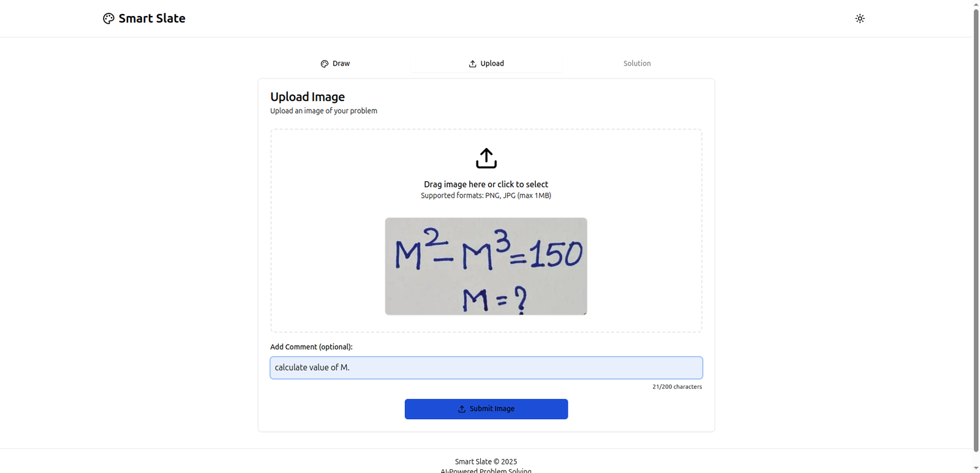Submit the image with Submit Image button
Screen dimensions: 980x473
(486, 409)
